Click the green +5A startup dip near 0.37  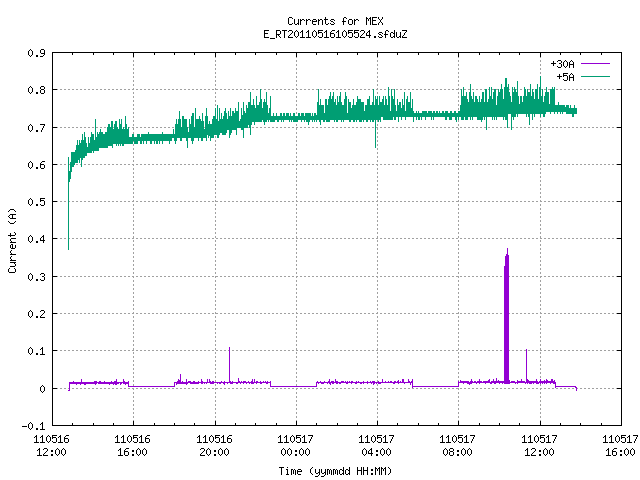click(68, 216)
